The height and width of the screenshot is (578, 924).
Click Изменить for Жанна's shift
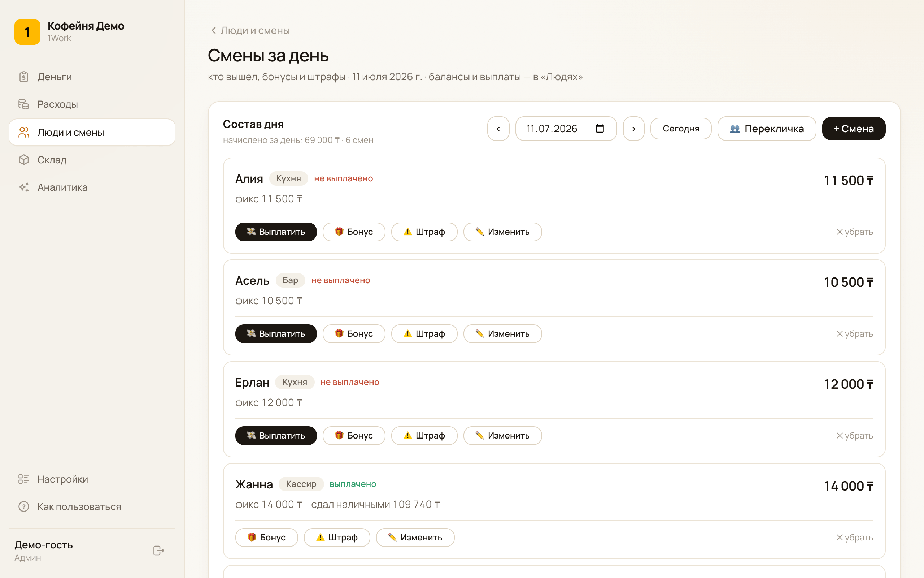pos(415,538)
